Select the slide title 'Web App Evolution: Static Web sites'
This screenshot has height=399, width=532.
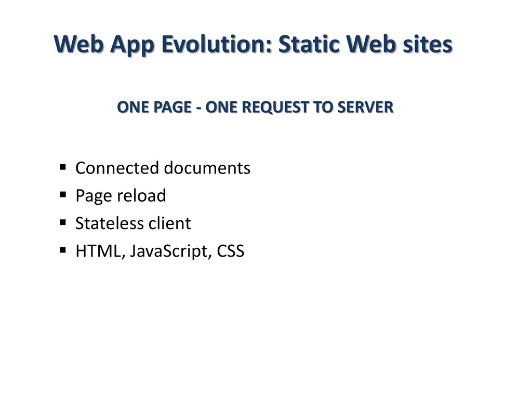253,45
